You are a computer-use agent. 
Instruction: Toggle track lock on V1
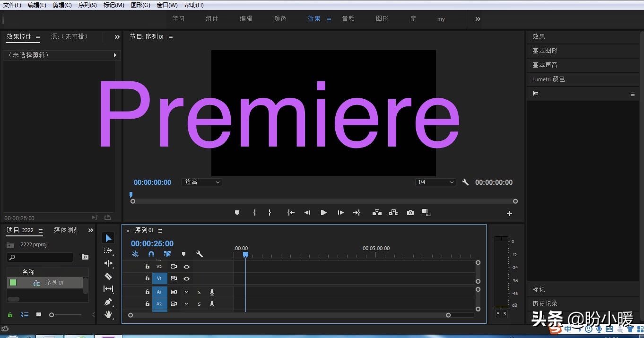(x=147, y=278)
